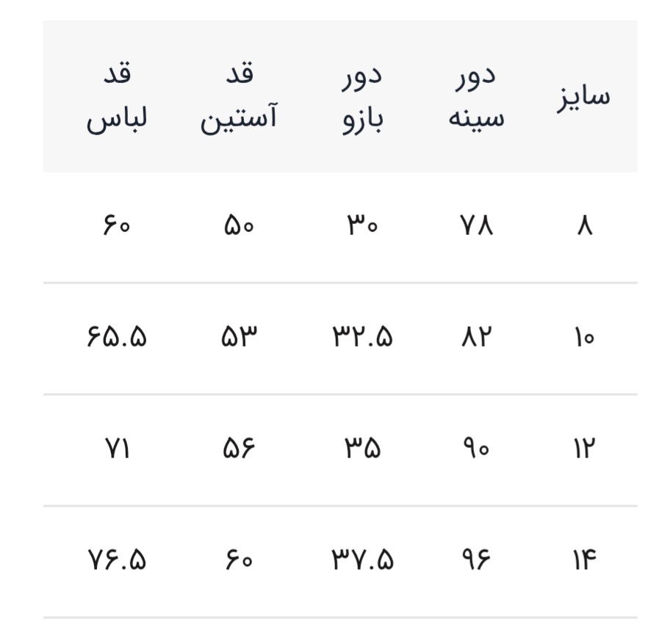Click the قد لباس column header
The width and height of the screenshot is (651, 644).
(x=118, y=97)
